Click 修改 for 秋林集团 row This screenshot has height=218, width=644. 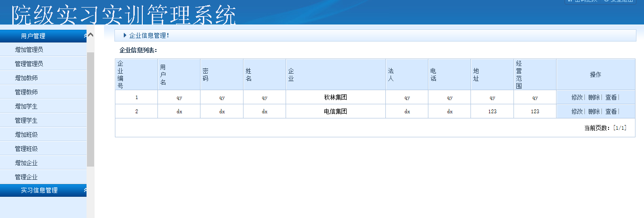(x=577, y=97)
